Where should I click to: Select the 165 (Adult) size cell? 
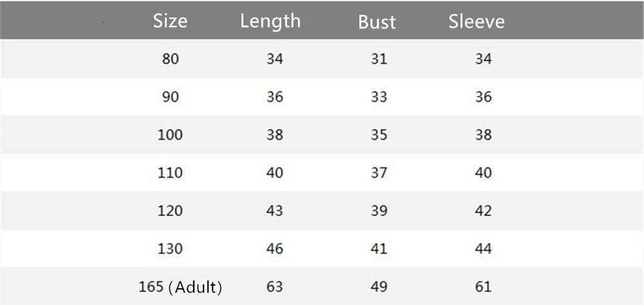click(180, 287)
